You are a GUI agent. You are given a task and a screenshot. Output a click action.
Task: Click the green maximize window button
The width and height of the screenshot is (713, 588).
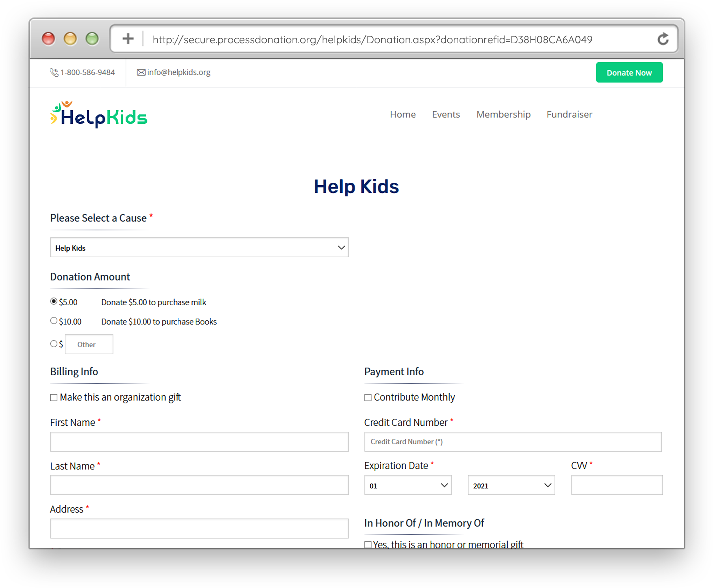point(92,38)
